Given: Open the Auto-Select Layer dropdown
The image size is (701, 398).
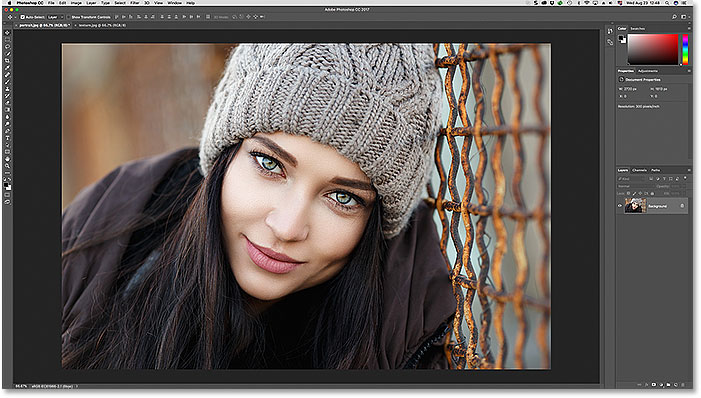Looking at the screenshot, I should pyautogui.click(x=55, y=17).
